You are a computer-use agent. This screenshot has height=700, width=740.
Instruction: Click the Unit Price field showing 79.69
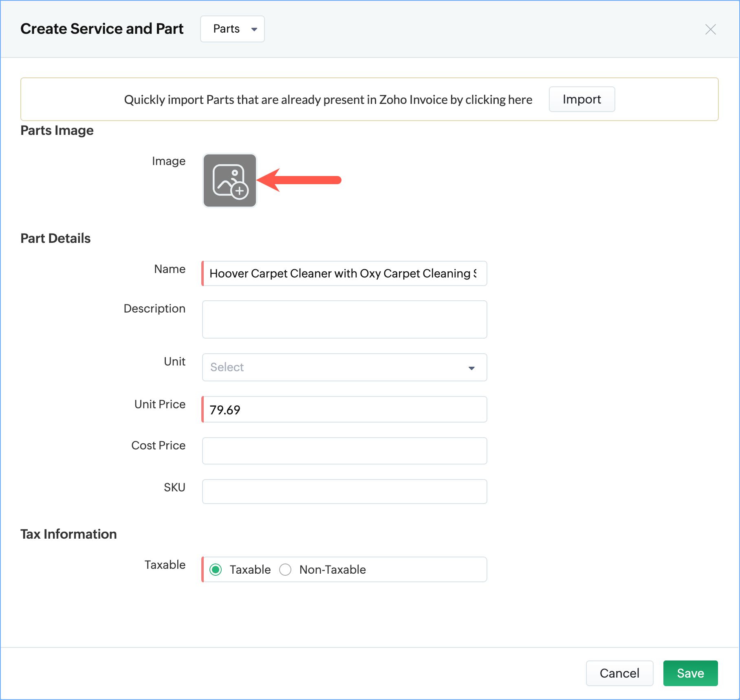[x=344, y=409]
